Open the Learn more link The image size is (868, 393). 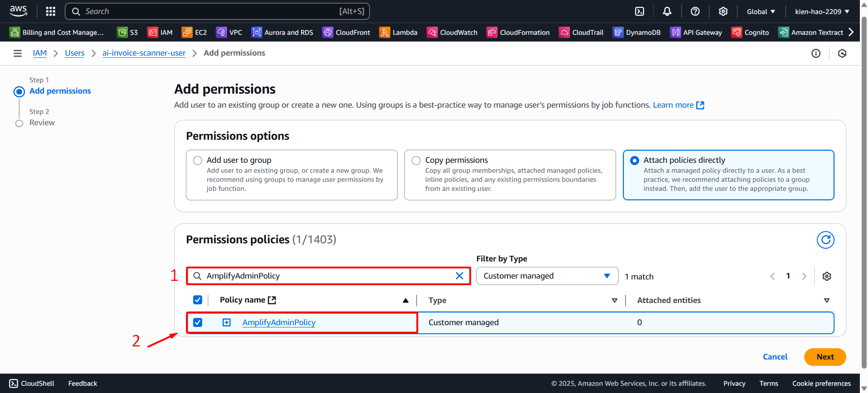pos(678,105)
